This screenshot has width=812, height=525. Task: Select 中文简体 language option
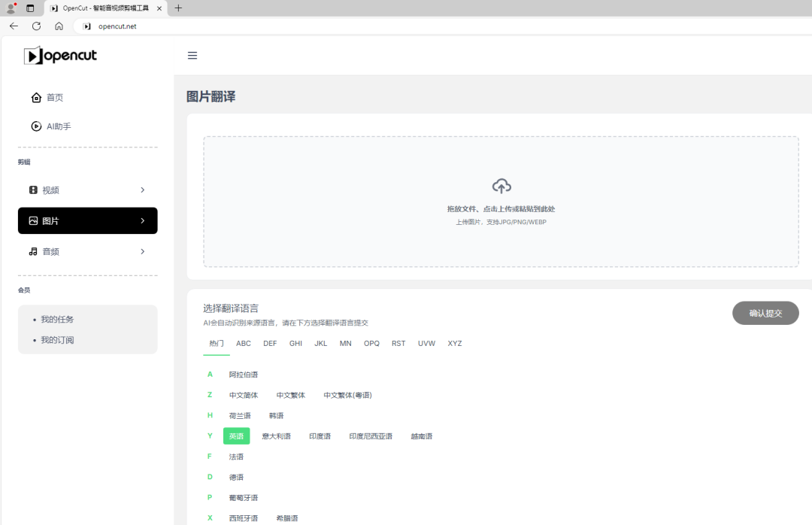[244, 394]
